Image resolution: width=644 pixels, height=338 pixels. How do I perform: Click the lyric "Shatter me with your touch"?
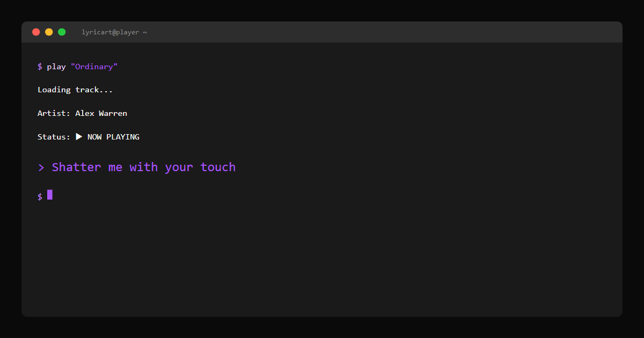144,167
